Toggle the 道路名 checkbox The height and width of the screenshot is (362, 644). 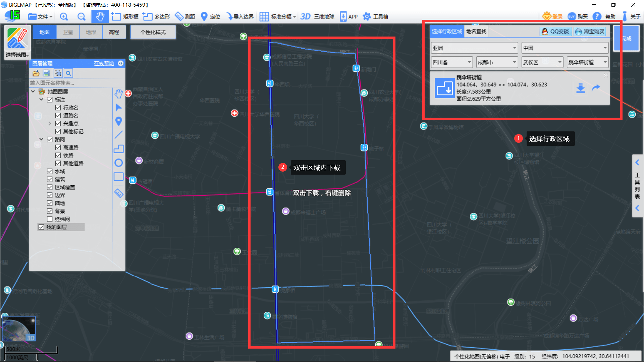tap(58, 116)
